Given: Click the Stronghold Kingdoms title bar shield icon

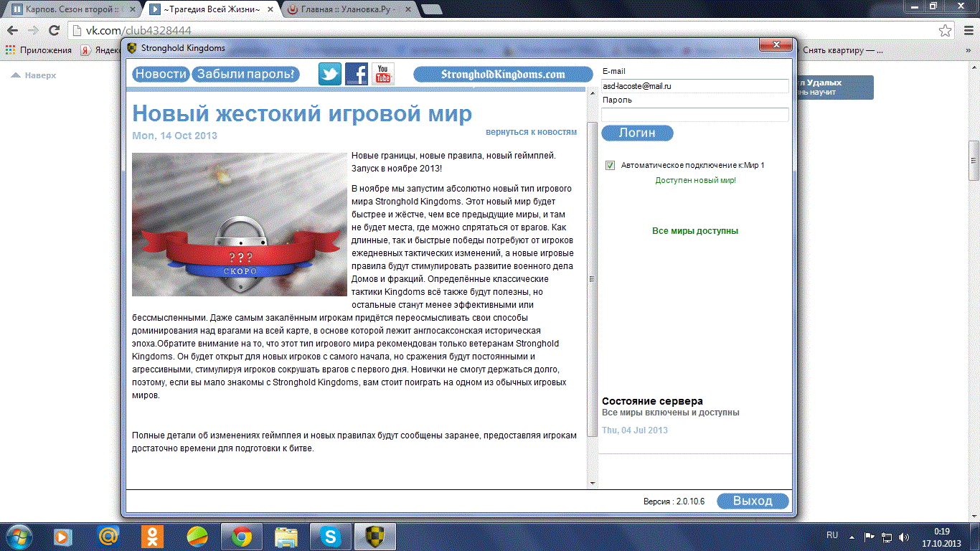Looking at the screenshot, I should pos(131,48).
